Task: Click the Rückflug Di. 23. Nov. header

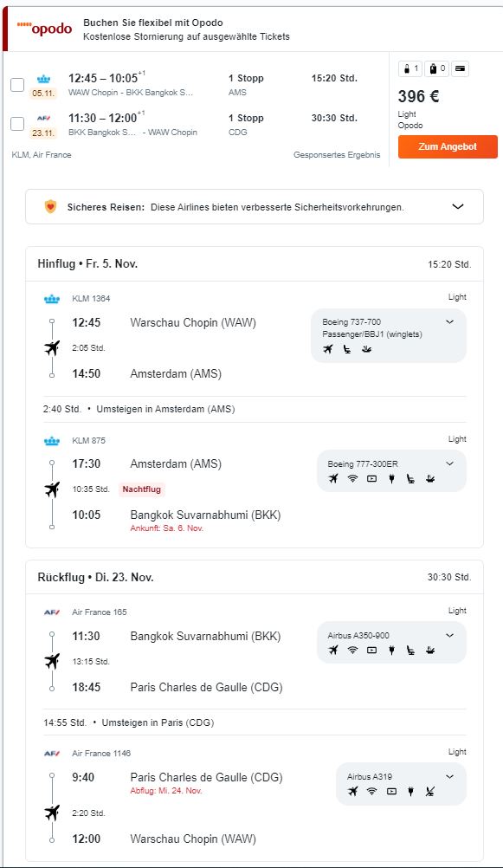Action: (x=96, y=578)
